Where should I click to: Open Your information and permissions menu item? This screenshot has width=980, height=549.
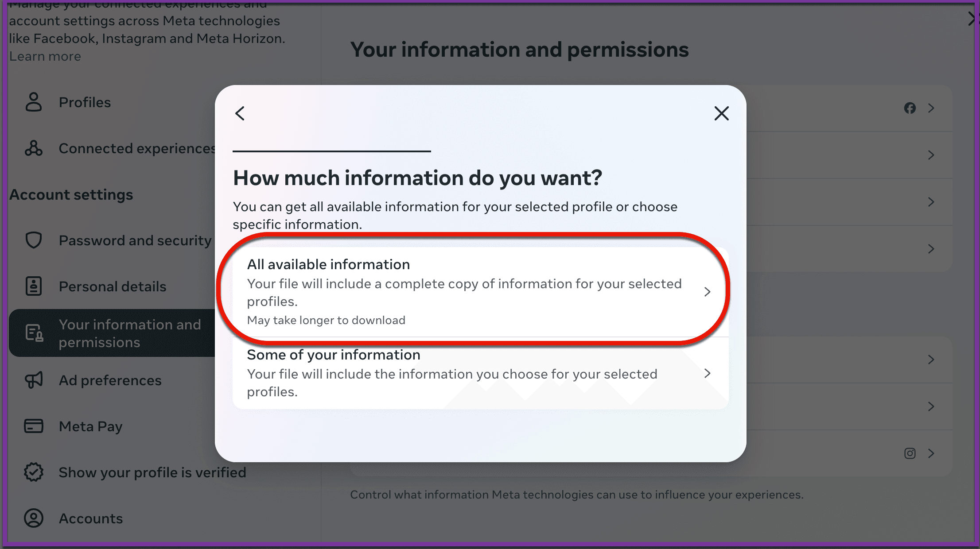(x=129, y=333)
